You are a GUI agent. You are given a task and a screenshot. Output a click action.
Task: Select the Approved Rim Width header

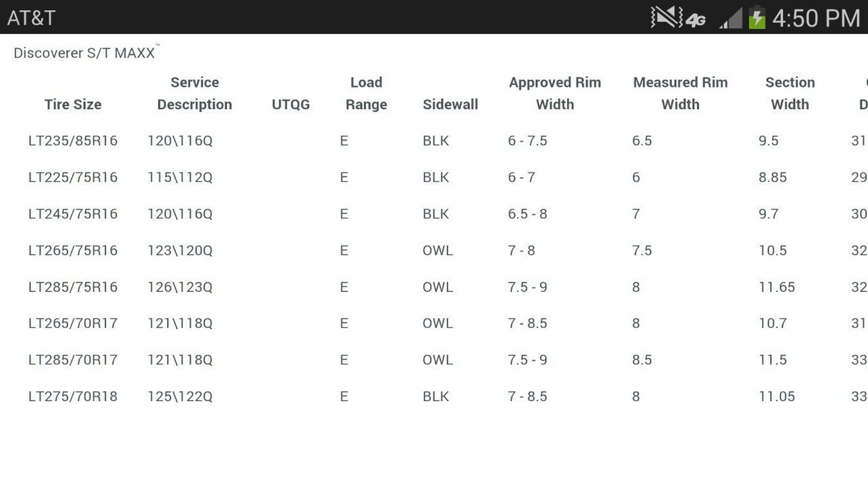[x=555, y=94]
